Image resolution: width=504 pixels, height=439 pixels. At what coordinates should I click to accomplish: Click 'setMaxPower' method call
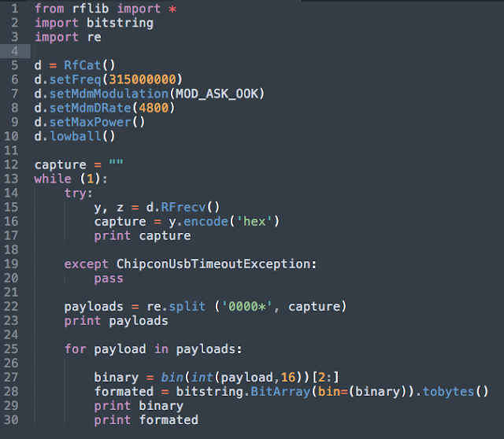click(91, 122)
